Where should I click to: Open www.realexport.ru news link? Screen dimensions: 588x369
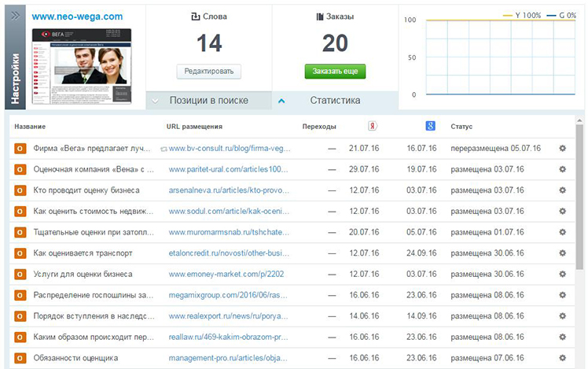pyautogui.click(x=229, y=316)
